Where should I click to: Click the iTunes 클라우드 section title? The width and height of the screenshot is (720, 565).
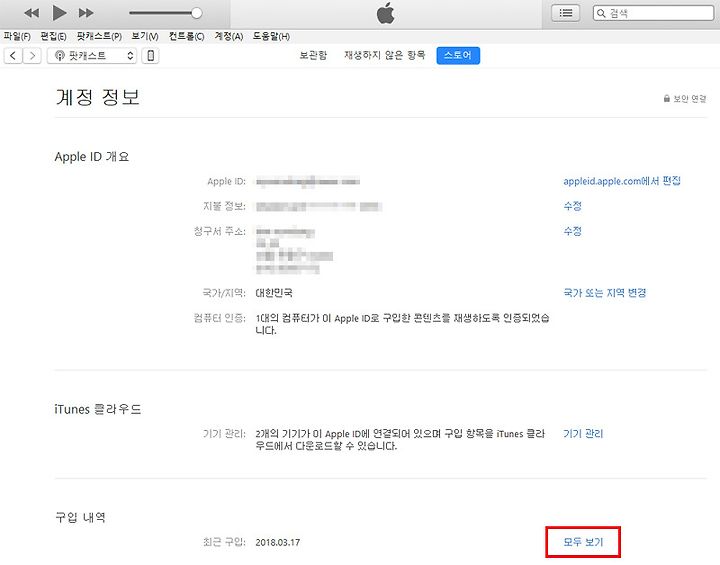98,409
